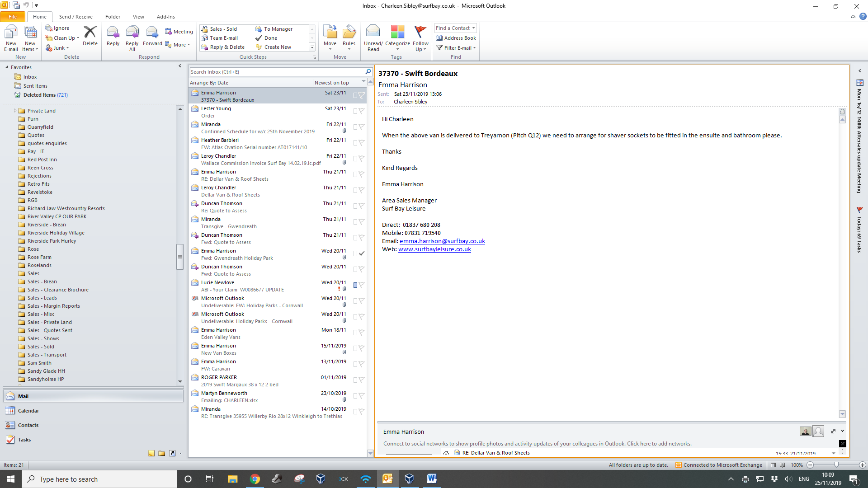868x488 pixels.
Task: Open the Filter E-mail dropdown
Action: pyautogui.click(x=457, y=48)
